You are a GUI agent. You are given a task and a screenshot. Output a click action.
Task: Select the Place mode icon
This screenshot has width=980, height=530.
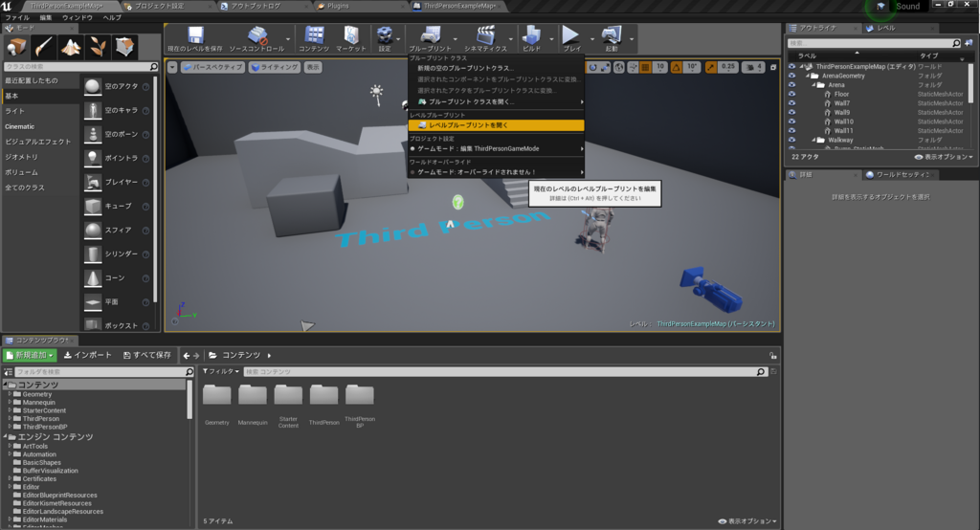click(16, 47)
